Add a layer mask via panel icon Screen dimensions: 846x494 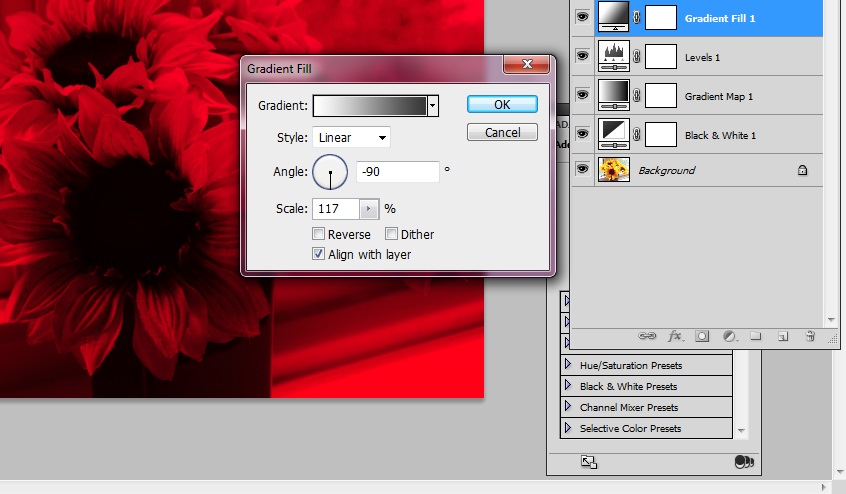[x=703, y=337]
